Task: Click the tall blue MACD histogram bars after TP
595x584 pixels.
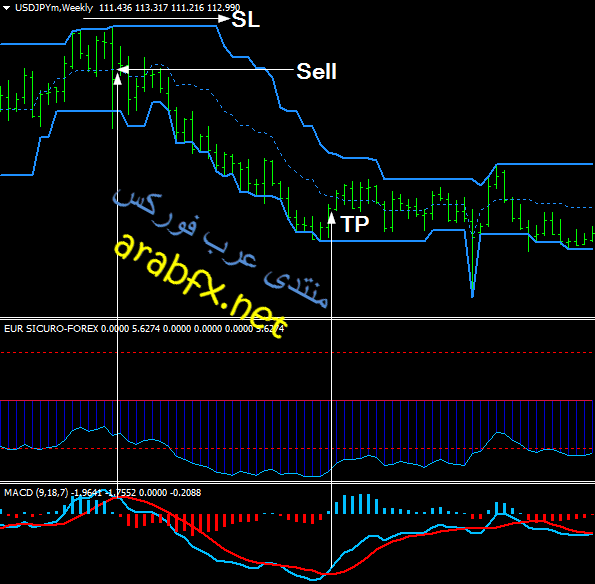Action: point(357,504)
